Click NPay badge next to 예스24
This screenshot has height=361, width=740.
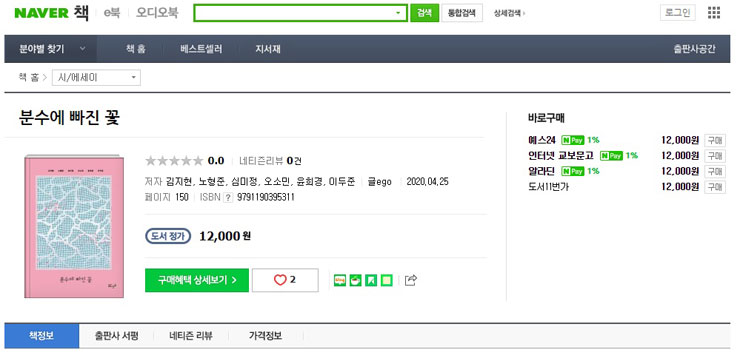pos(572,140)
